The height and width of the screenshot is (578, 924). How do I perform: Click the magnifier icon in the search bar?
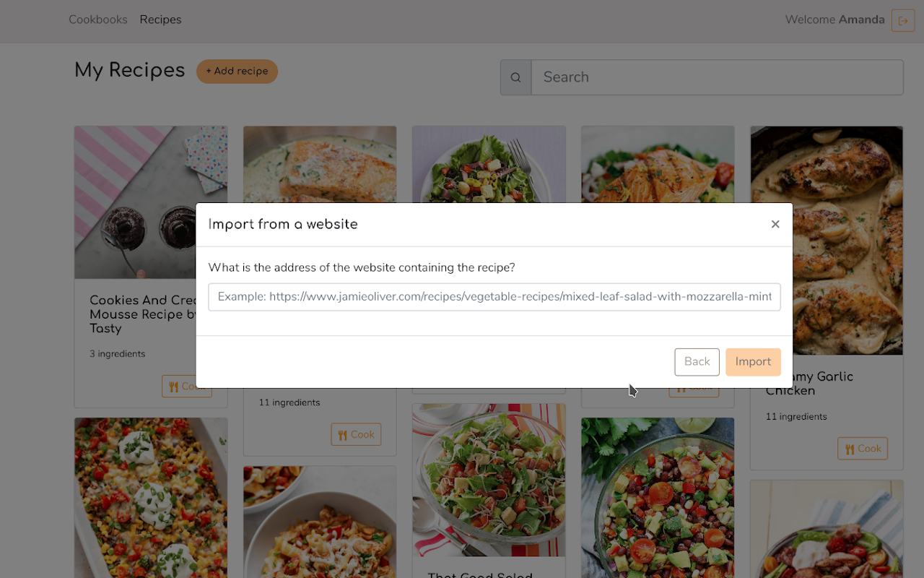515,77
